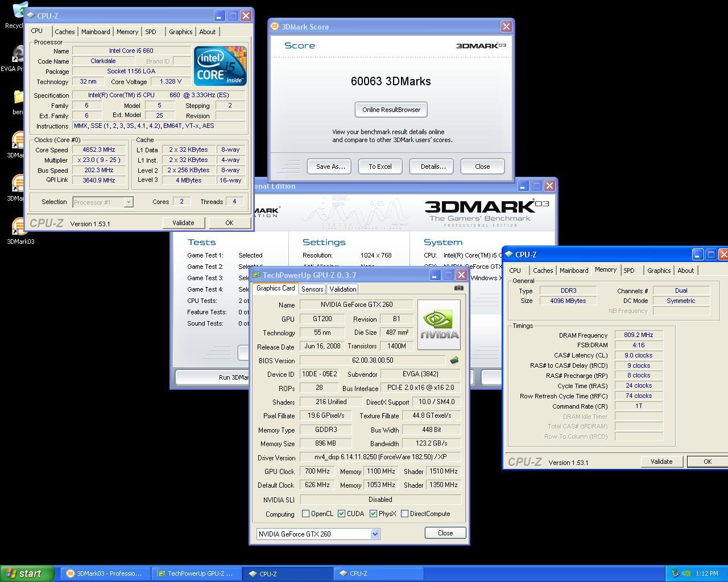Click Save As in 3DMark Score window
This screenshot has height=582, width=728.
click(x=330, y=167)
